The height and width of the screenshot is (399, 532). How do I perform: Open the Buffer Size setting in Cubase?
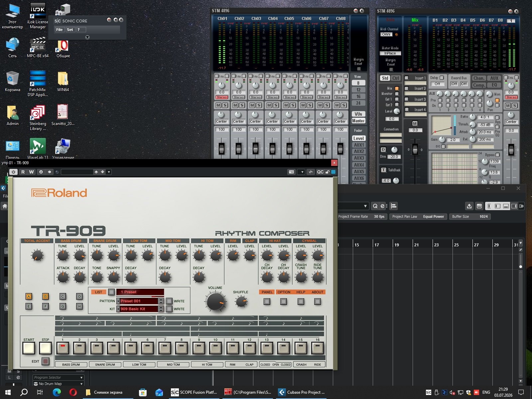(470, 216)
